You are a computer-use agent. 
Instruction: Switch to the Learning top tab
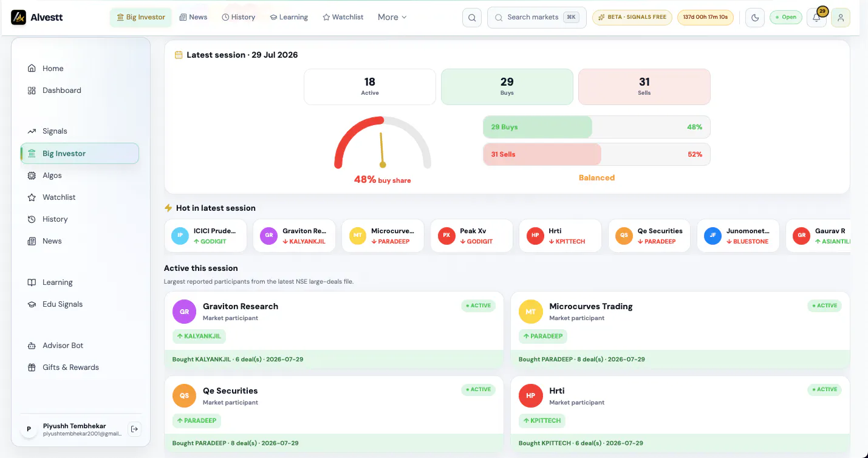(x=289, y=17)
